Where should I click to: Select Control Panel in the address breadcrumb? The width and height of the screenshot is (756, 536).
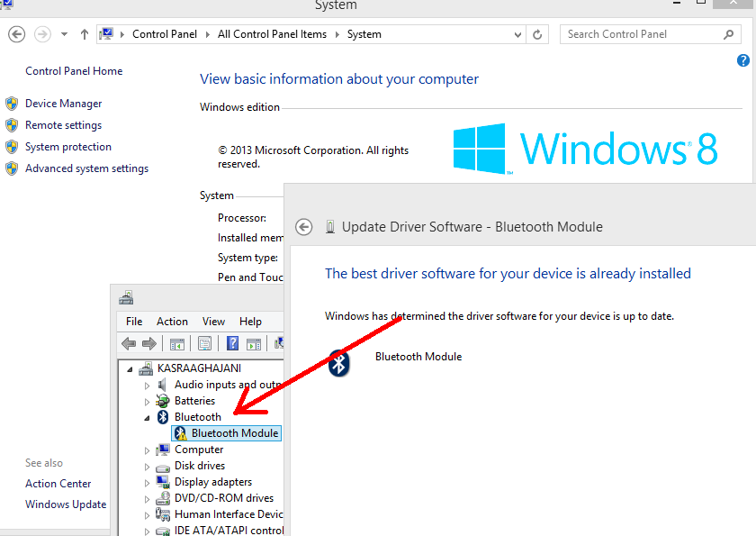pos(165,34)
